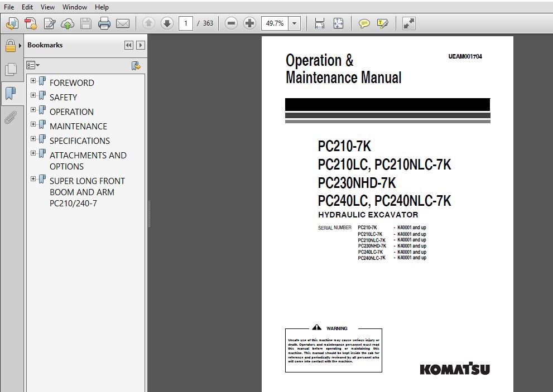Open the bookmarks options menu

(33, 65)
